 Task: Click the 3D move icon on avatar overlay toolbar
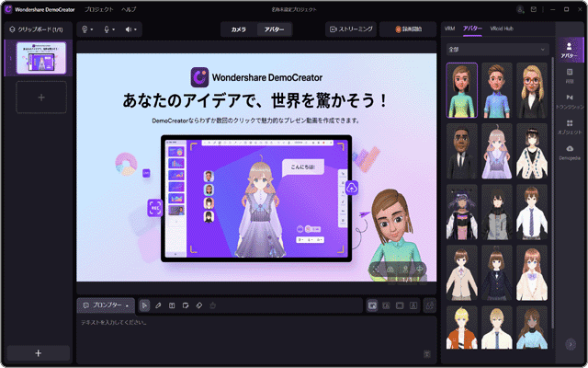pyautogui.click(x=420, y=269)
